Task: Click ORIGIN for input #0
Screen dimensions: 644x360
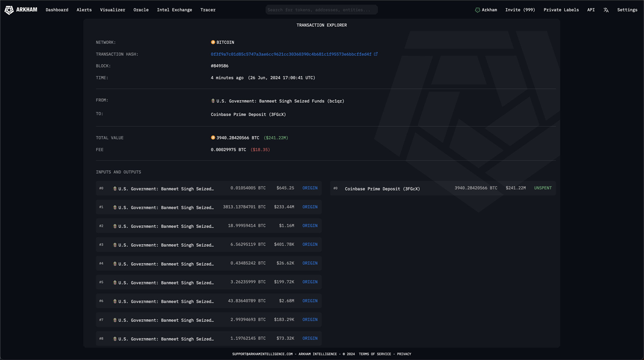Action: (x=310, y=188)
